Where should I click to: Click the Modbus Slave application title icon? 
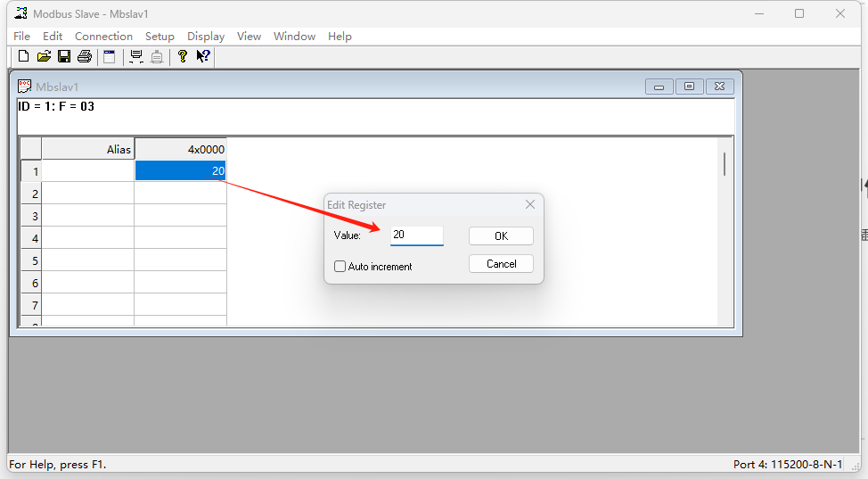(x=21, y=13)
